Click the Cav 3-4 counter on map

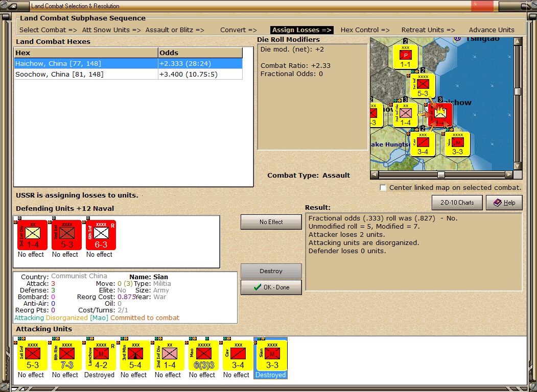point(423,144)
